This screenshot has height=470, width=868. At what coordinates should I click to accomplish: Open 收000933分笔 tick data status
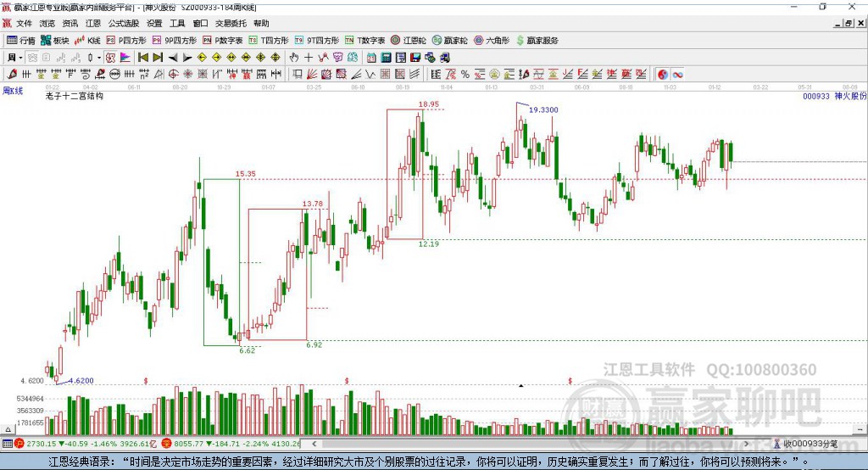(x=805, y=444)
